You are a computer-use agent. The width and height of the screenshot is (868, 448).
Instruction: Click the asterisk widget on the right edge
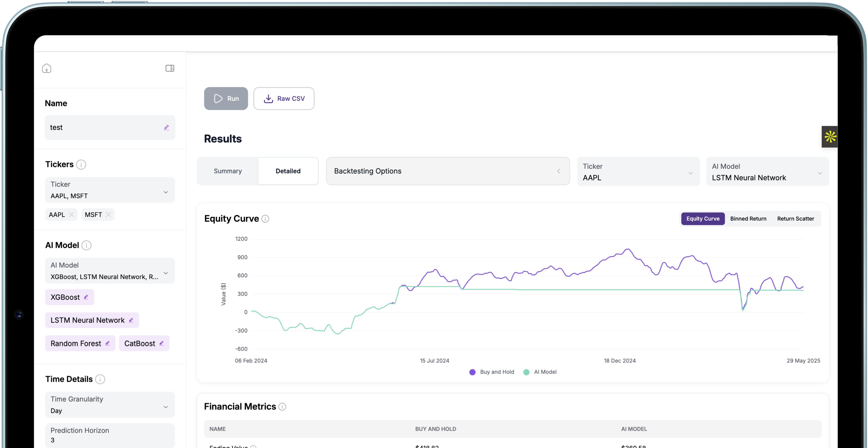(x=830, y=137)
